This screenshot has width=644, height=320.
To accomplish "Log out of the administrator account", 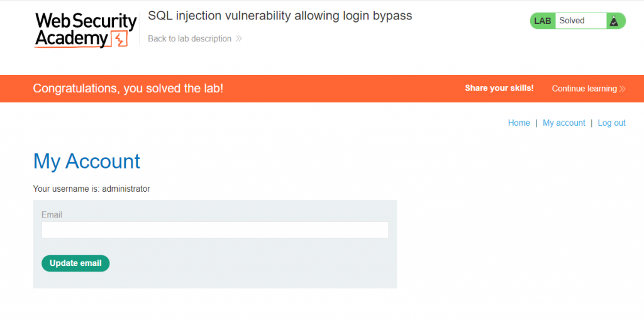I will 611,123.
